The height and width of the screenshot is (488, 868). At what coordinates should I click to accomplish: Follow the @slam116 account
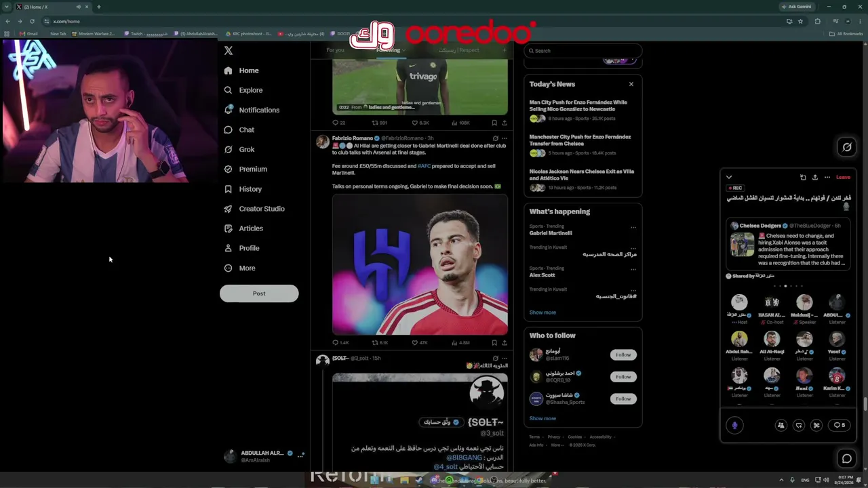[623, 354]
